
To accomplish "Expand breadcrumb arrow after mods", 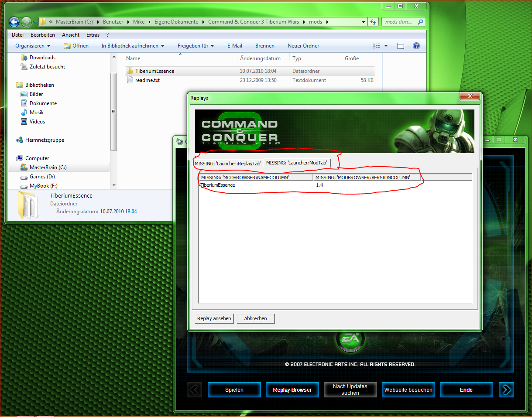I will (327, 22).
